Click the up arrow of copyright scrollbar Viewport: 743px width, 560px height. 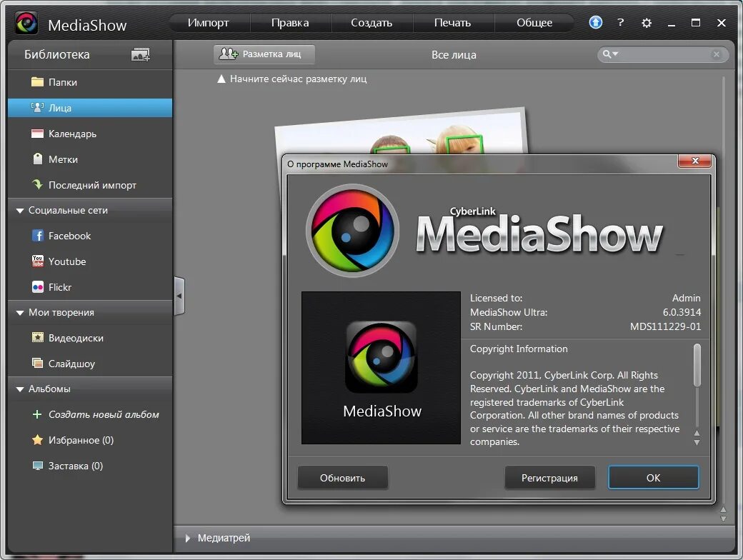tap(697, 433)
